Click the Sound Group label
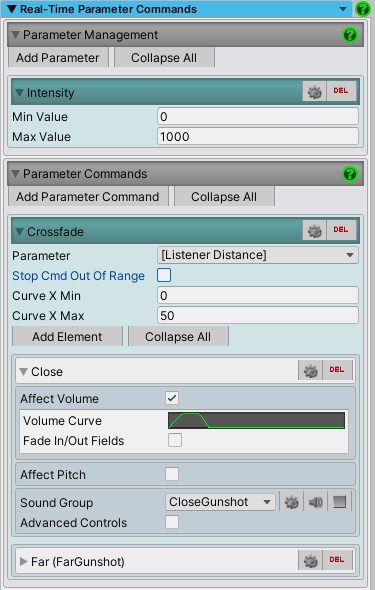This screenshot has width=375, height=590. click(57, 503)
